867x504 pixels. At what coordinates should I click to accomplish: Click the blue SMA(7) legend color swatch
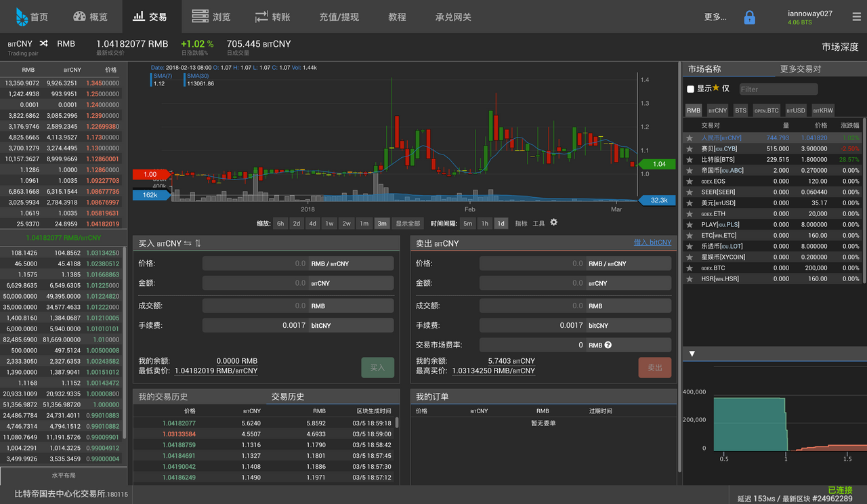[152, 76]
